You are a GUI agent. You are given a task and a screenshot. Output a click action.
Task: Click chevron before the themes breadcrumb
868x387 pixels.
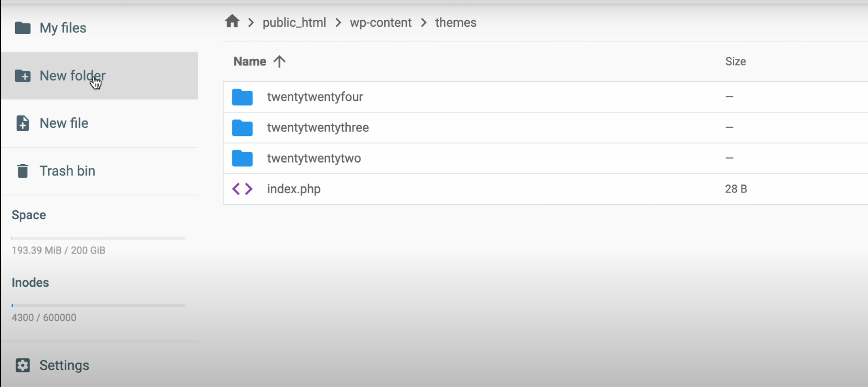point(424,23)
